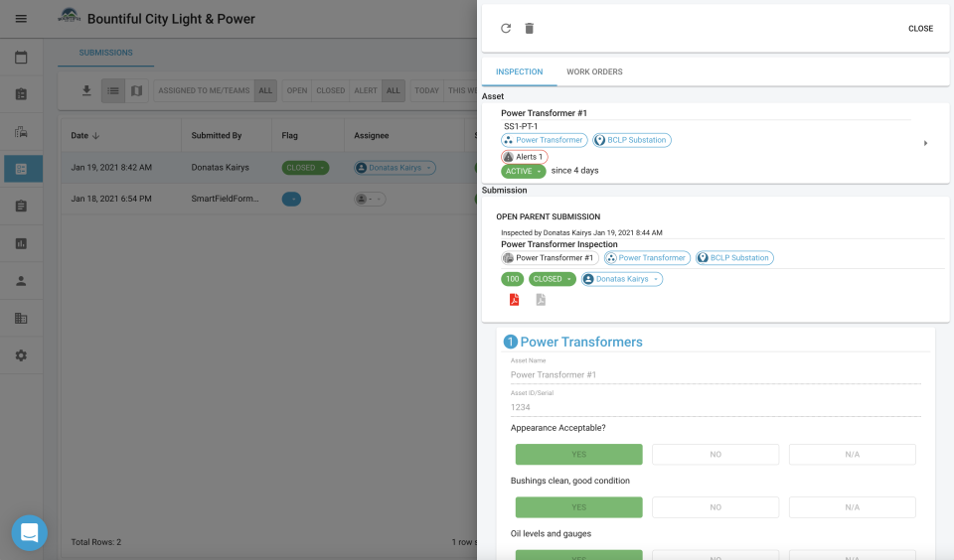Click OPEN PARENT SUBMISSION

[549, 216]
